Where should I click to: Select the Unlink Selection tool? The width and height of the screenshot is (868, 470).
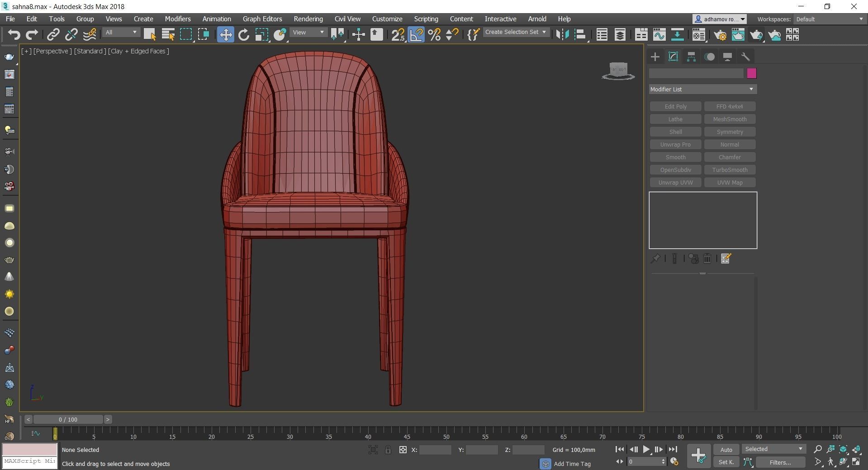point(71,35)
